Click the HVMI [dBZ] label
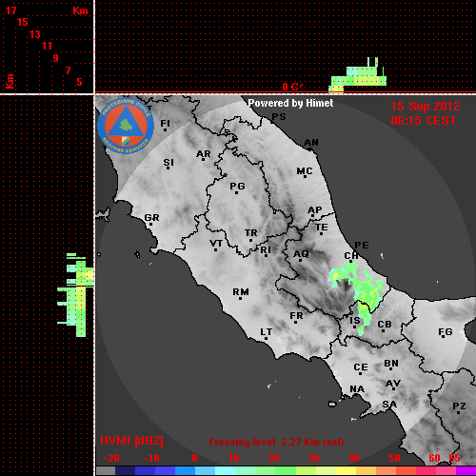This screenshot has width=476, height=476. pos(131,441)
